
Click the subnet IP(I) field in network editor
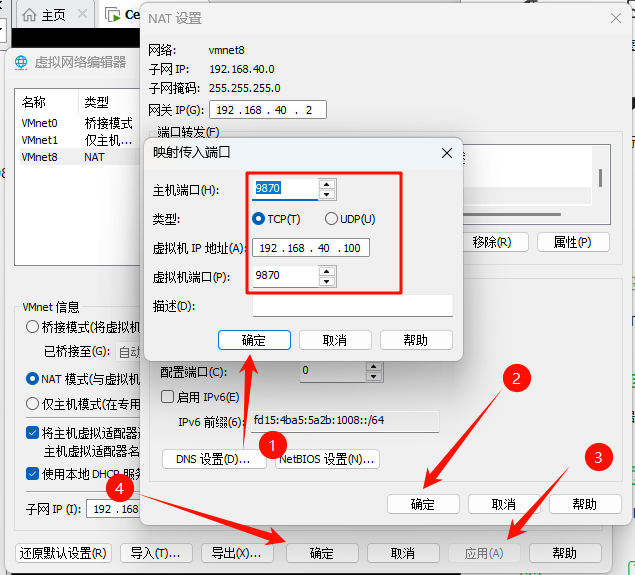click(113, 509)
